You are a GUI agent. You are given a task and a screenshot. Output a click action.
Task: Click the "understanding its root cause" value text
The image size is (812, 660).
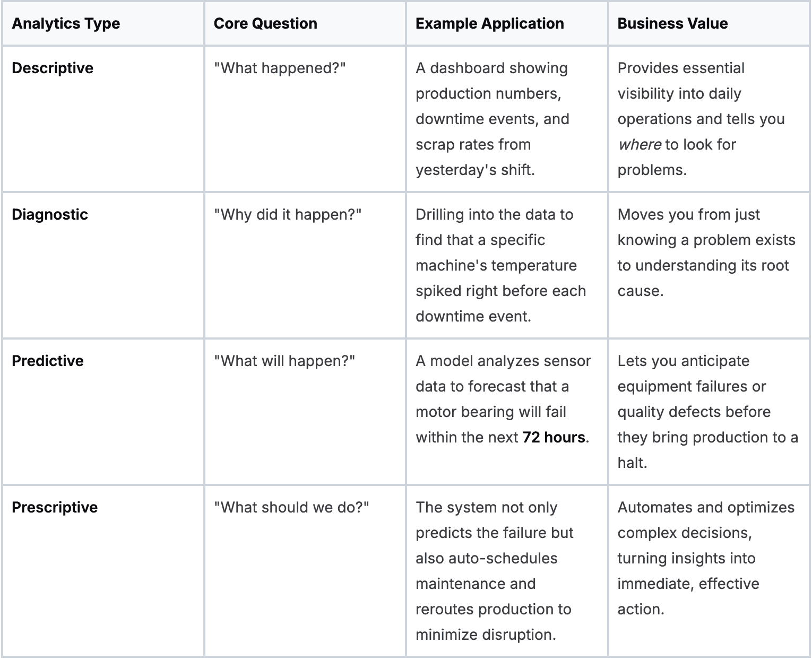pos(703,265)
